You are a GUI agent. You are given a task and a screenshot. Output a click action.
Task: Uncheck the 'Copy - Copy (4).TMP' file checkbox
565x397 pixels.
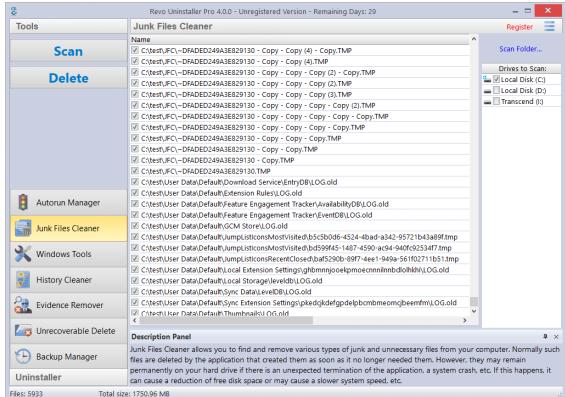click(x=135, y=61)
